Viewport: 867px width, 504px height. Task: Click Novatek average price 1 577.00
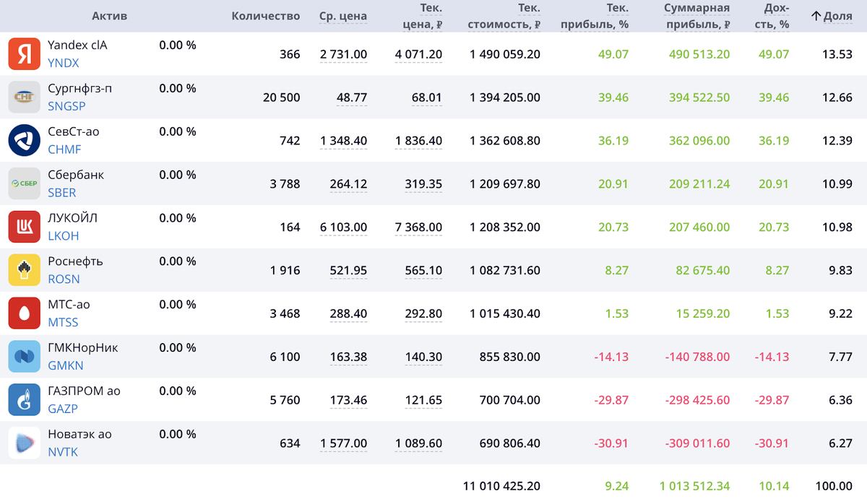pos(343,443)
